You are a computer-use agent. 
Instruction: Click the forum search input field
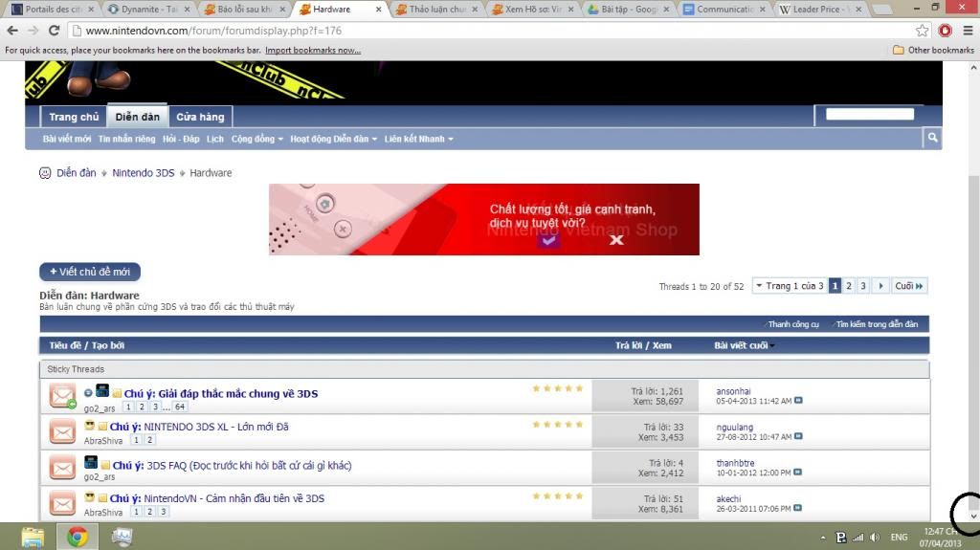pos(869,114)
